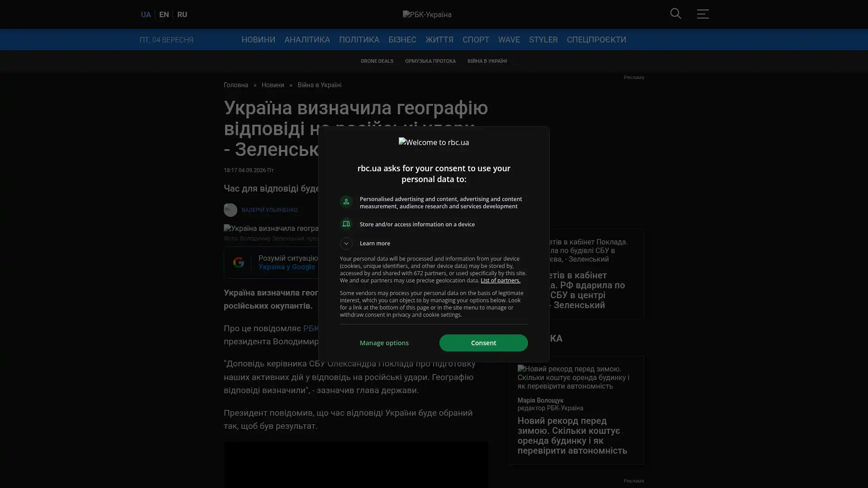Image resolution: width=868 pixels, height=488 pixels.
Task: Click the RBC-Ukraine logo
Action: (427, 14)
